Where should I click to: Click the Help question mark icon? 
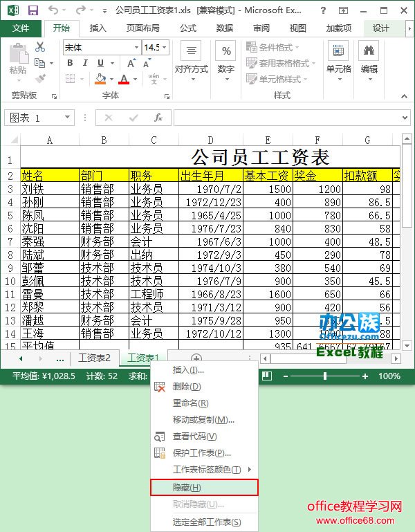323,10
